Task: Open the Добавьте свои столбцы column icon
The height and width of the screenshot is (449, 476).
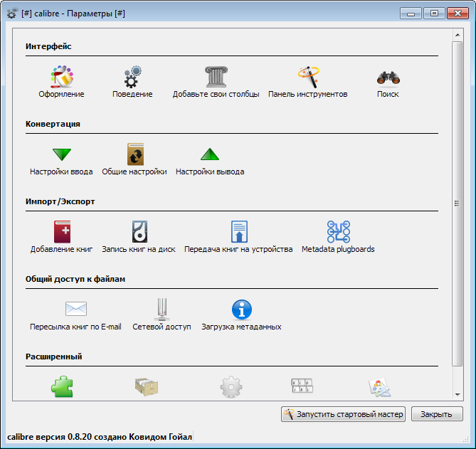Action: point(216,77)
